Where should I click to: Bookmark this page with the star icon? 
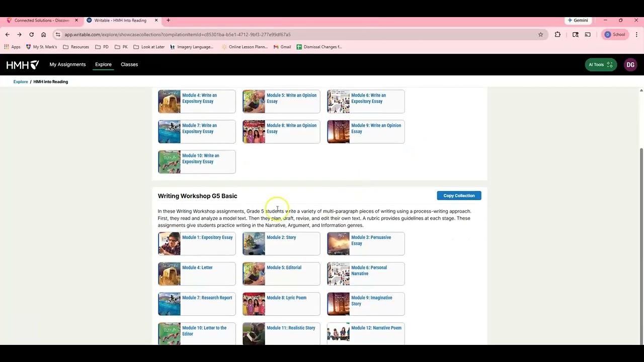click(x=540, y=35)
